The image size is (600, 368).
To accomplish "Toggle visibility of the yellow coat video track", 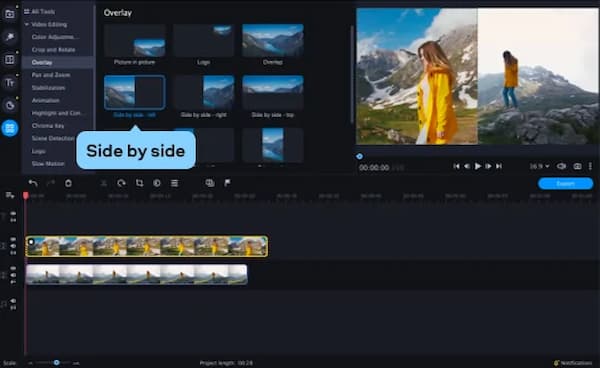I will pyautogui.click(x=13, y=239).
